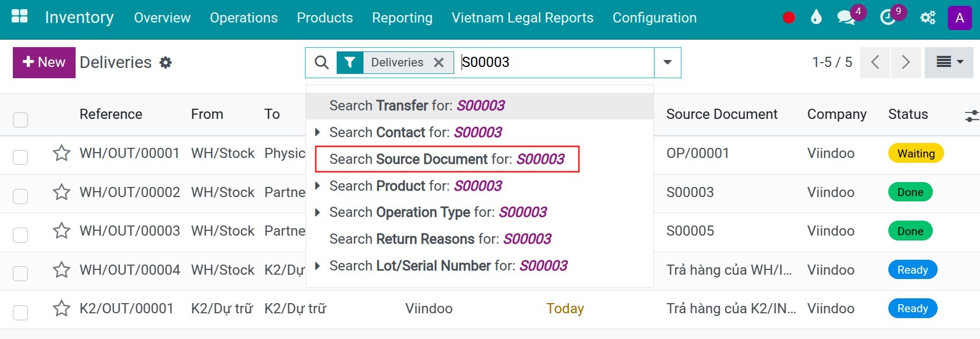Open the Configuration menu

pyautogui.click(x=655, y=18)
